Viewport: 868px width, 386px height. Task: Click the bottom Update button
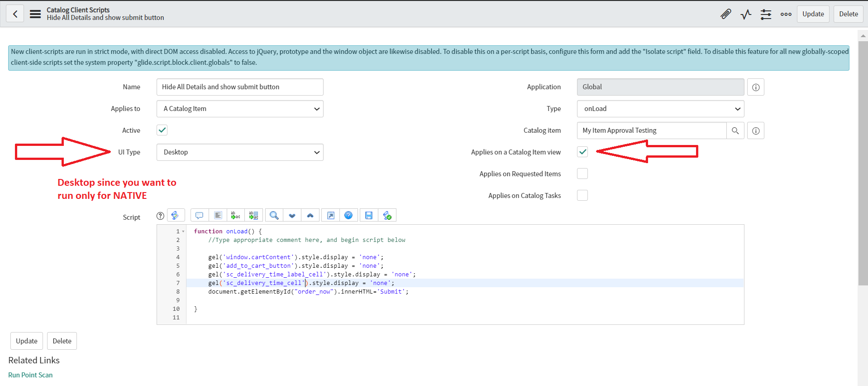(27, 341)
